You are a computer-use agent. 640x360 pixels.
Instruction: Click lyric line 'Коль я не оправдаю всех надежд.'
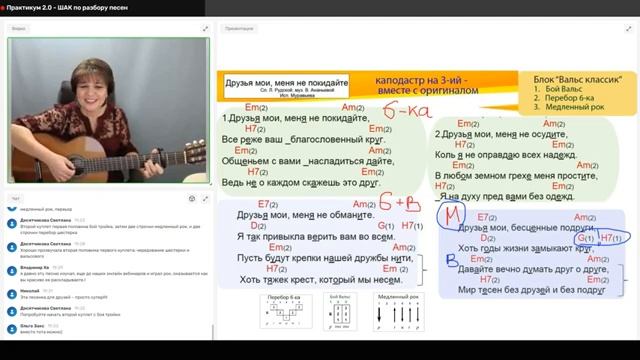[506, 155]
